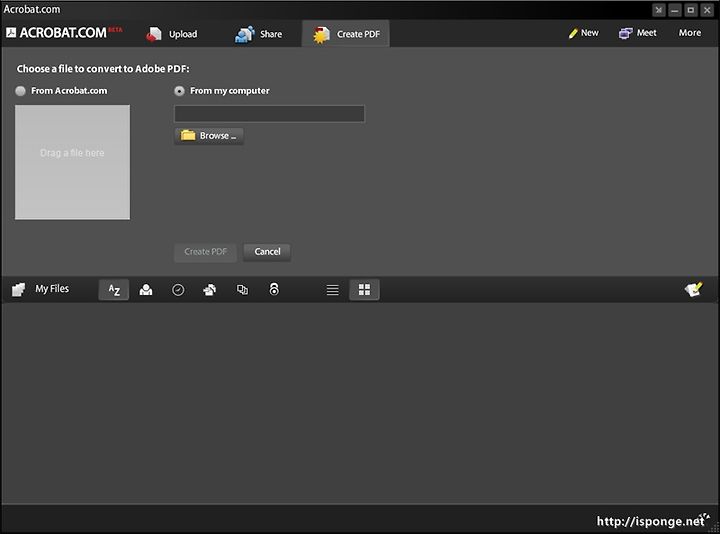Minimize the Acrobat.com window
Screen dimensions: 720x534
point(675,10)
